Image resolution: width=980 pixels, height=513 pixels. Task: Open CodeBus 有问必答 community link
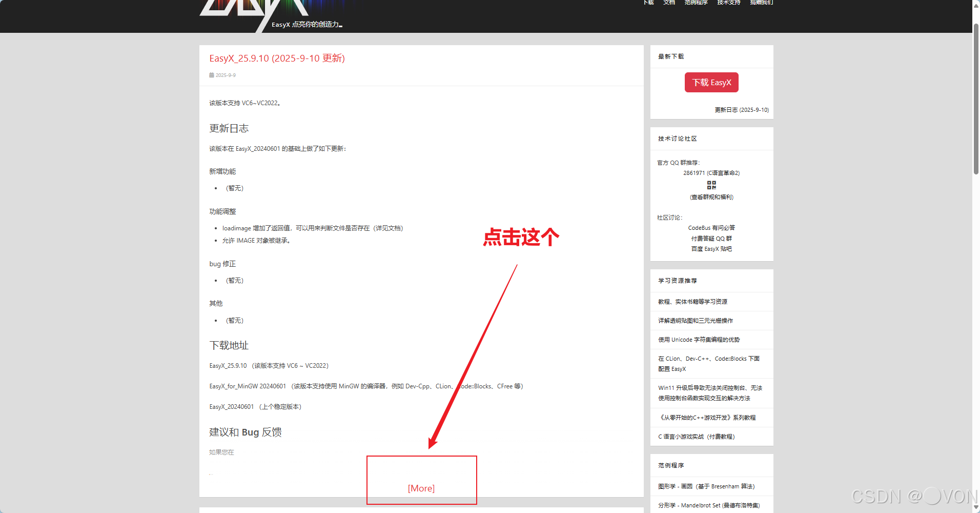[x=711, y=228]
